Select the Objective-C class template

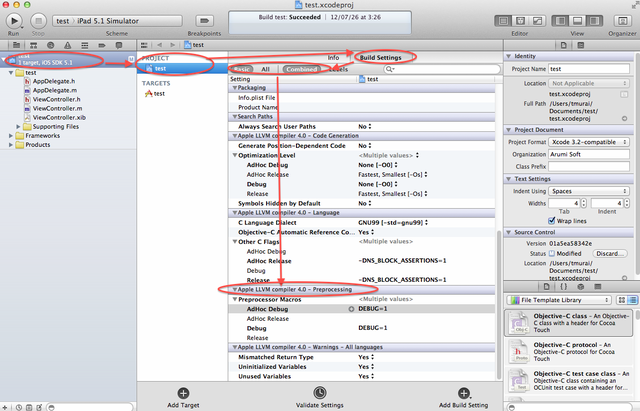(x=569, y=322)
